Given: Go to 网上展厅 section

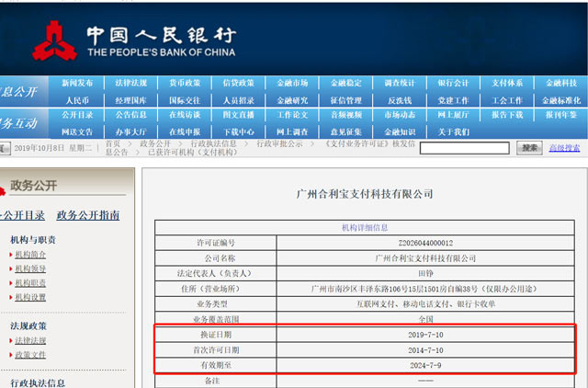Looking at the screenshot, I should [453, 115].
